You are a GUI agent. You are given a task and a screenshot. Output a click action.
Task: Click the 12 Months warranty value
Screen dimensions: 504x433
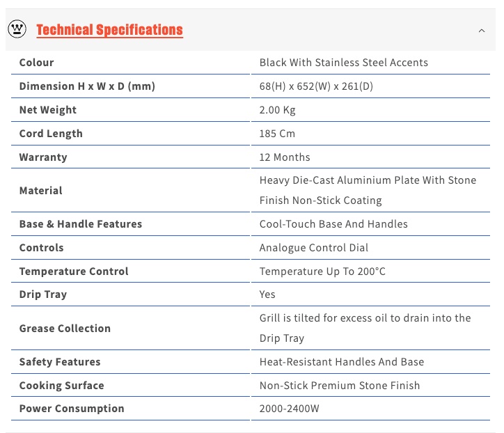click(285, 157)
